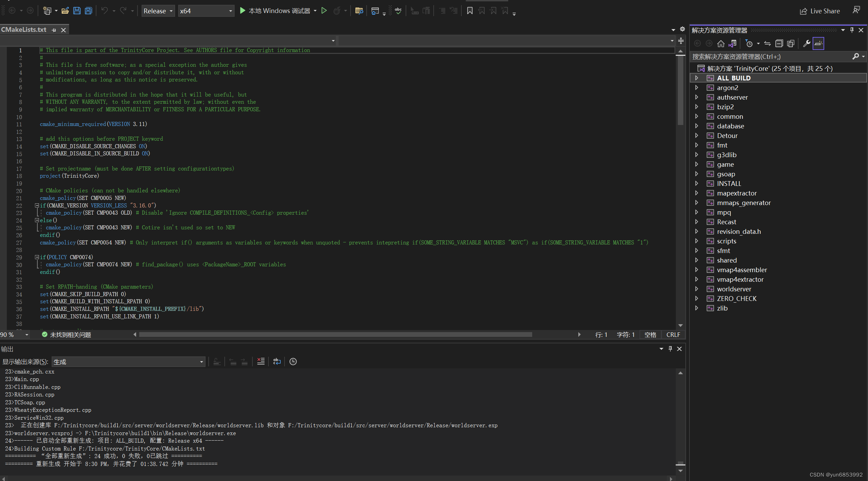Click Collapse All in Solution Explorer
868x481 pixels.
tap(779, 43)
